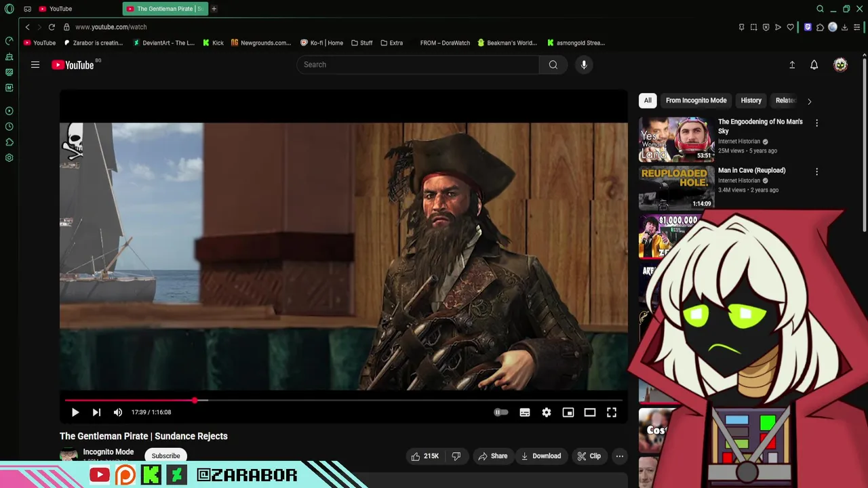Search tabs with the magnifier icon in title bar
Screen dimensions: 868x488
coord(820,9)
